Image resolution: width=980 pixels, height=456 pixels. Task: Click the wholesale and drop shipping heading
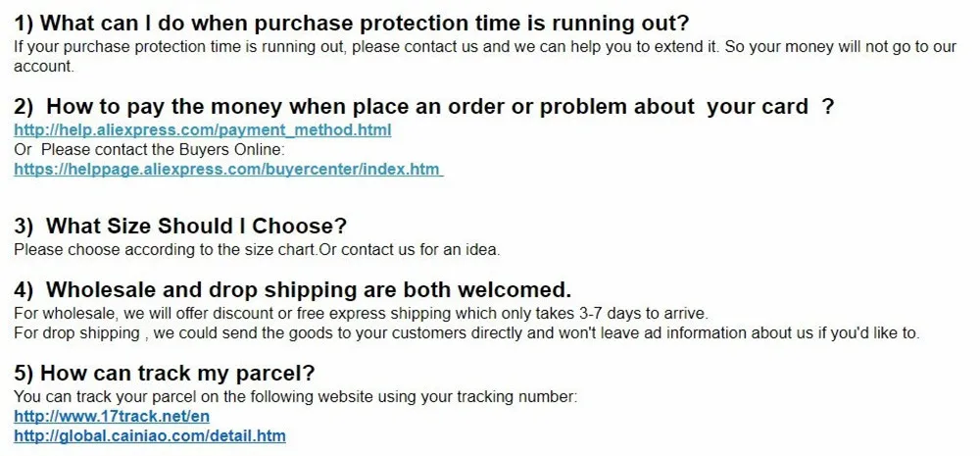point(292,289)
